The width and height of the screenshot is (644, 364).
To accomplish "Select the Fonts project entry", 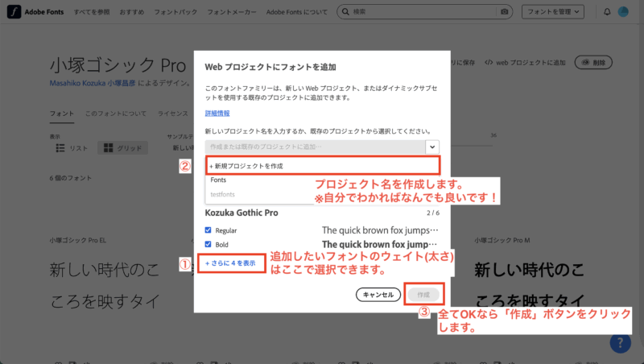I will click(218, 180).
